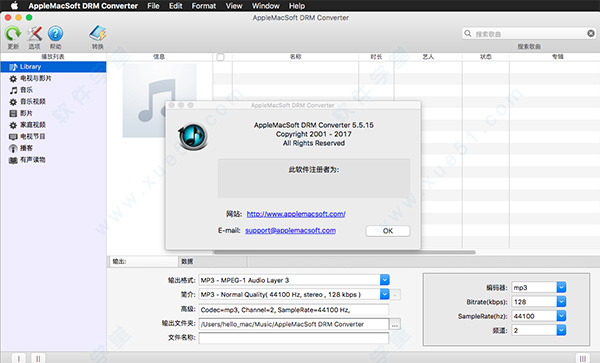Open the View menu
Image resolution: width=600 pixels, height=363 pixels.
(x=234, y=6)
